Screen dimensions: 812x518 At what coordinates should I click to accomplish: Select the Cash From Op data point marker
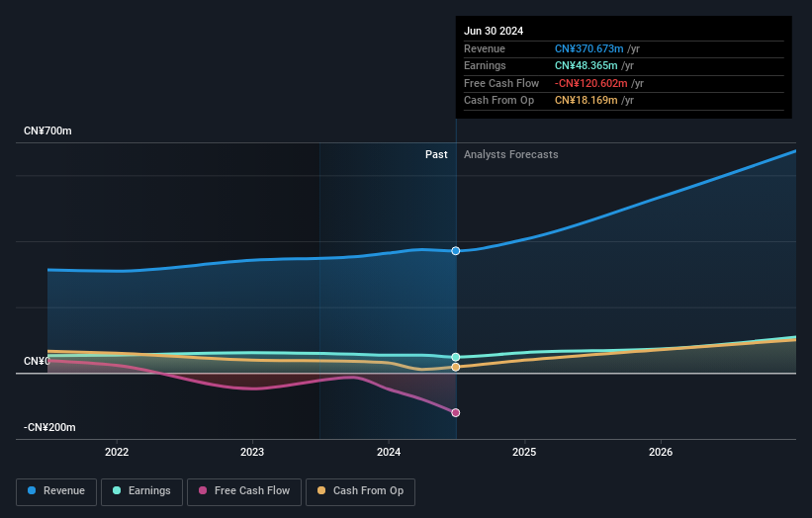(x=456, y=367)
